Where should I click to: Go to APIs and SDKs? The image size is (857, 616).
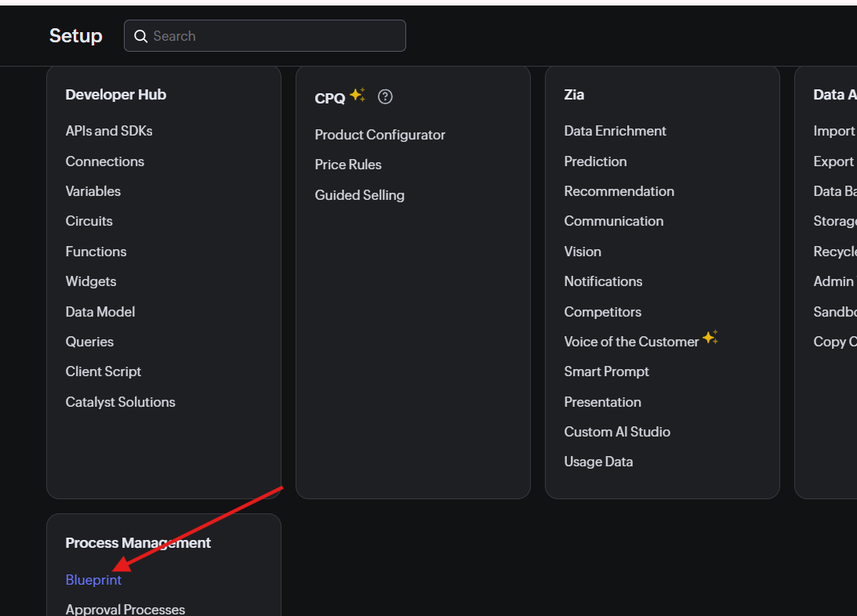tap(109, 131)
